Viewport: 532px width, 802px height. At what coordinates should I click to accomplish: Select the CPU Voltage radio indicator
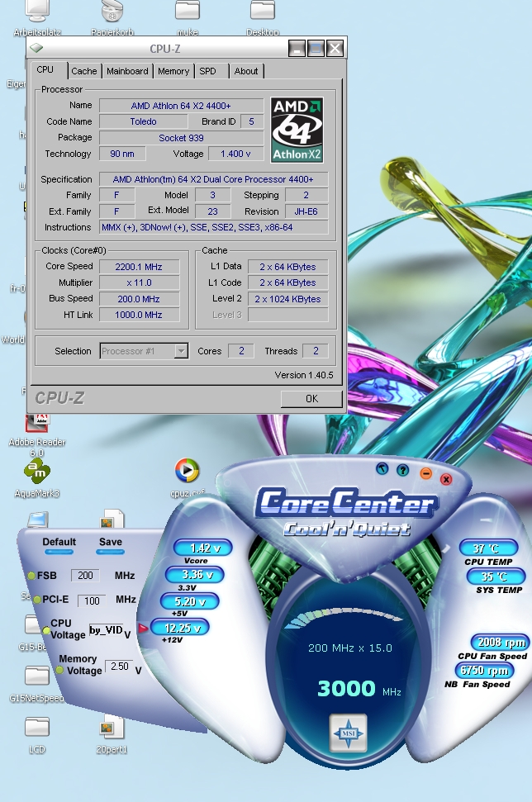tap(46, 631)
